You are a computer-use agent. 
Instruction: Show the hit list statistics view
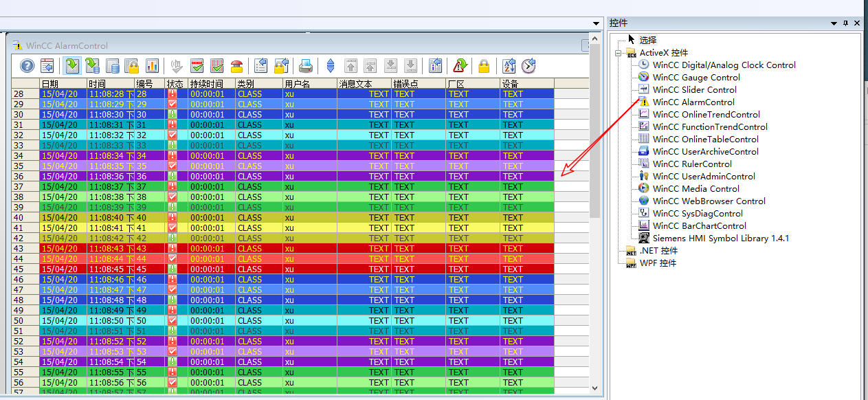[x=152, y=66]
